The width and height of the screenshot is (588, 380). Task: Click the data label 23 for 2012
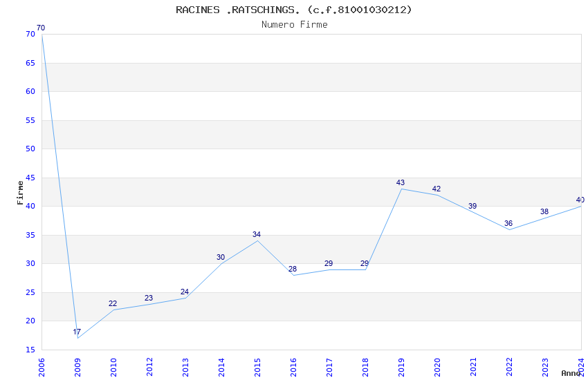(x=149, y=298)
